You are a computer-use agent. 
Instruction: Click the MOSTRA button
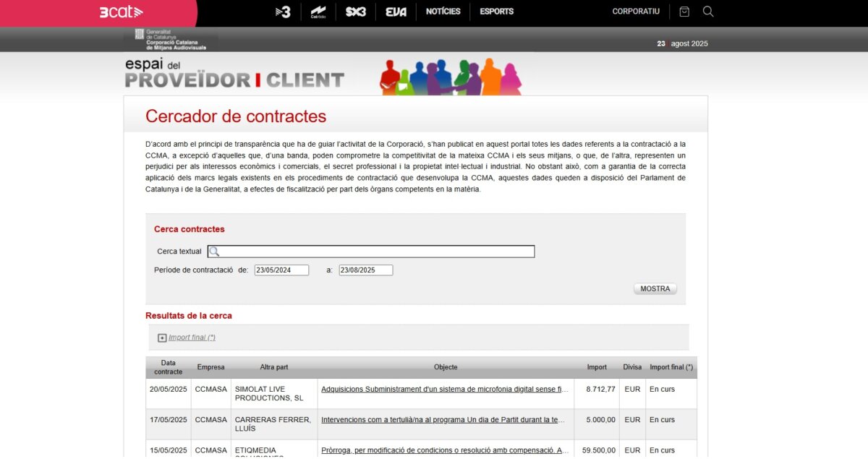point(655,288)
